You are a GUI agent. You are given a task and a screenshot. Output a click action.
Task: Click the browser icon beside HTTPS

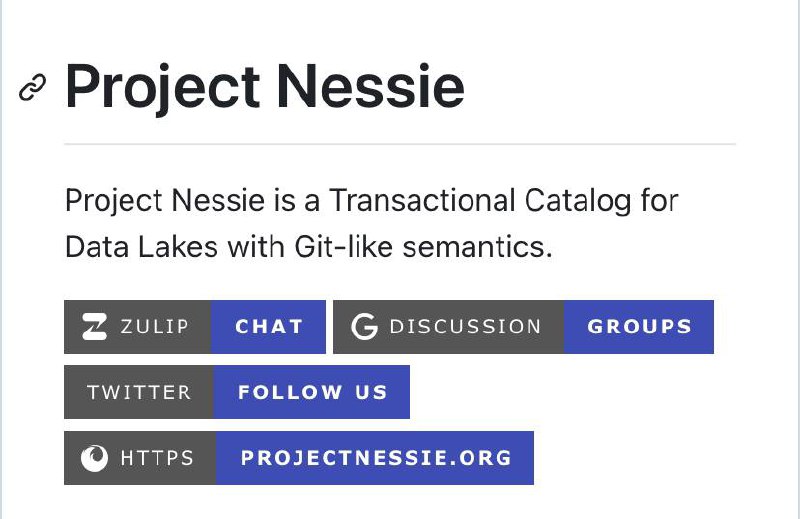coord(94,458)
